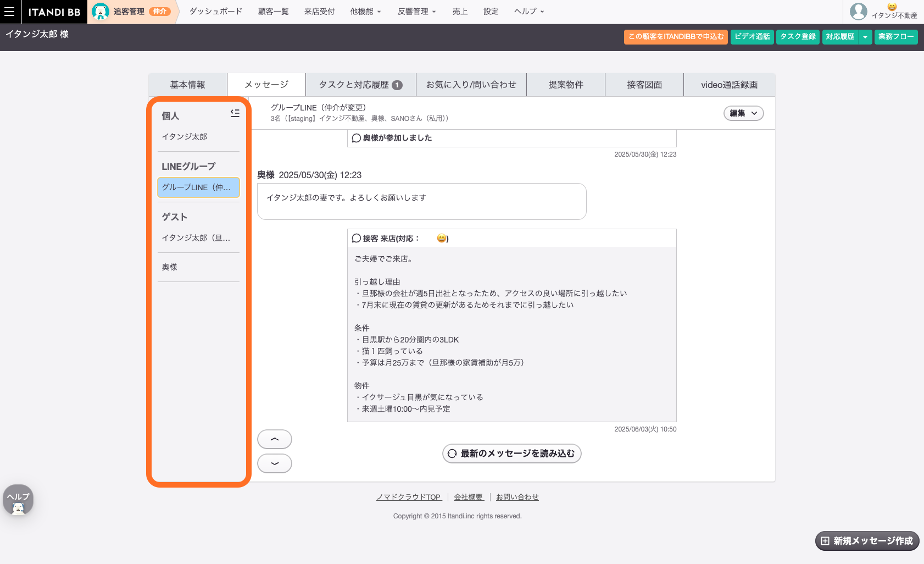Image resolution: width=924 pixels, height=564 pixels.
Task: Select 奥様 in the guest list
Action: click(169, 267)
